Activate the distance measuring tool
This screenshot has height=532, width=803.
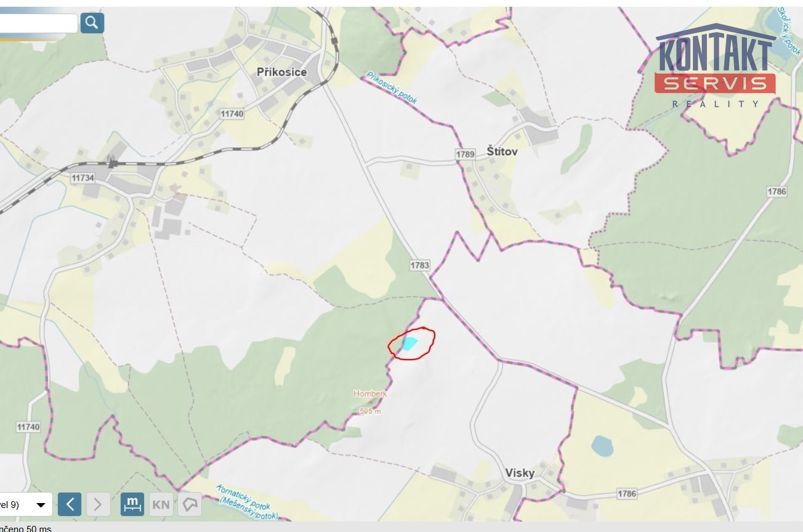(132, 504)
